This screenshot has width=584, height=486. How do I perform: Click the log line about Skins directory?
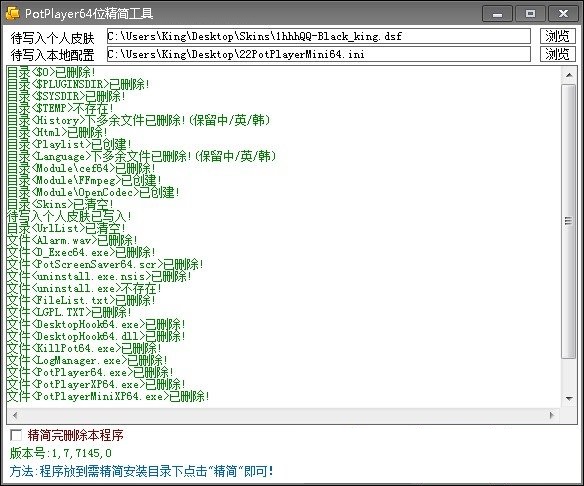[x=60, y=204]
